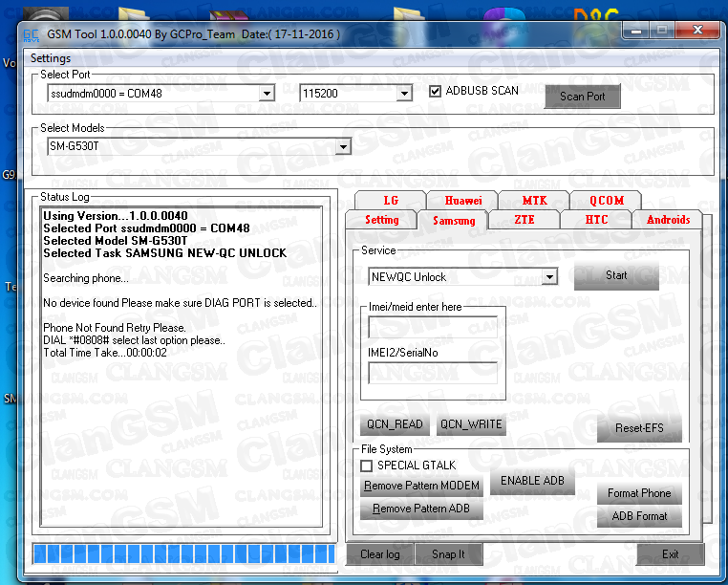
Task: Click 'Selected Port ssudmdm0000 = COM48' log line
Action: tap(146, 228)
